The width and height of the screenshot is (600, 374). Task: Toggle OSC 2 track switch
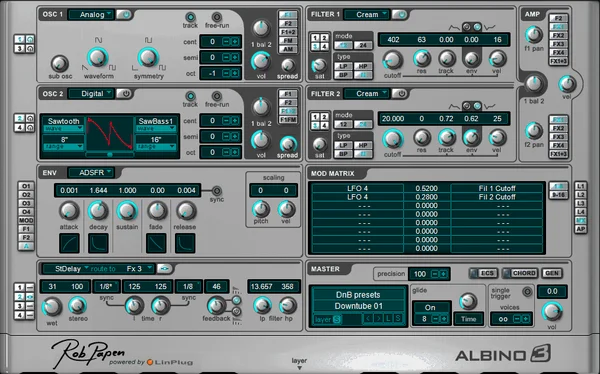[190, 96]
